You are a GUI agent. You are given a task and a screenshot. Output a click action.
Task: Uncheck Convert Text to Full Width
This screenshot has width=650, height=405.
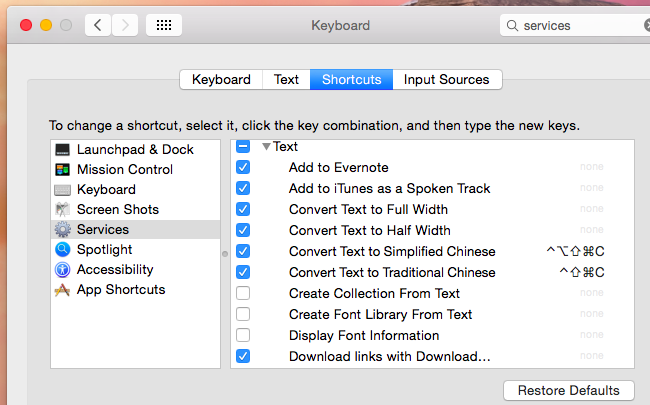pyautogui.click(x=243, y=209)
